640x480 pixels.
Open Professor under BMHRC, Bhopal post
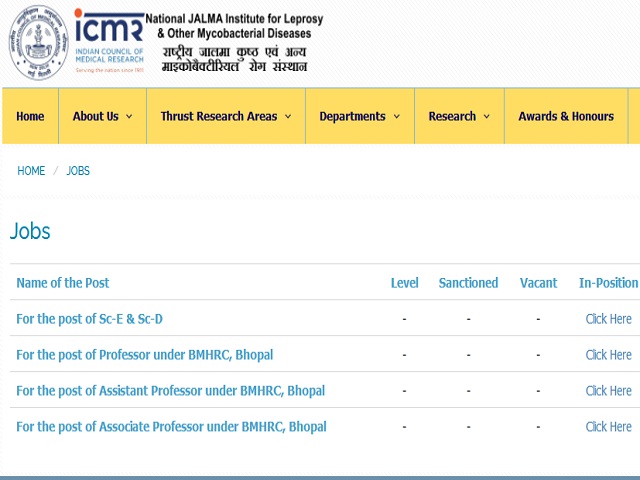pos(144,355)
